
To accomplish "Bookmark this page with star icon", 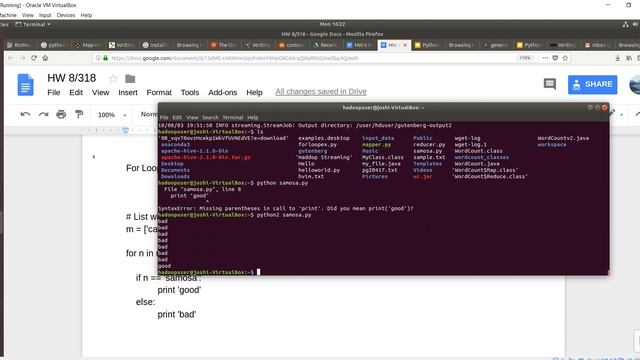I will [x=565, y=58].
